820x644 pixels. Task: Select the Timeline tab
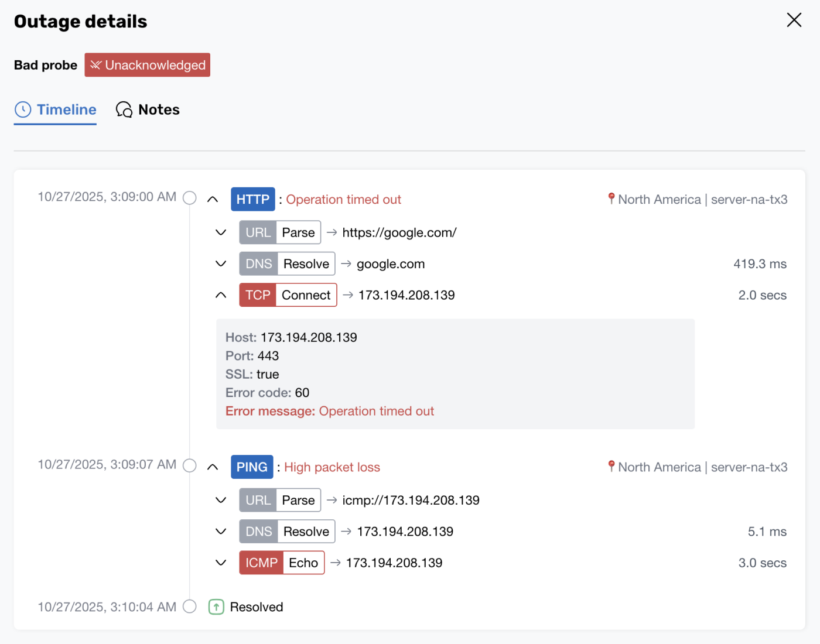click(x=66, y=109)
